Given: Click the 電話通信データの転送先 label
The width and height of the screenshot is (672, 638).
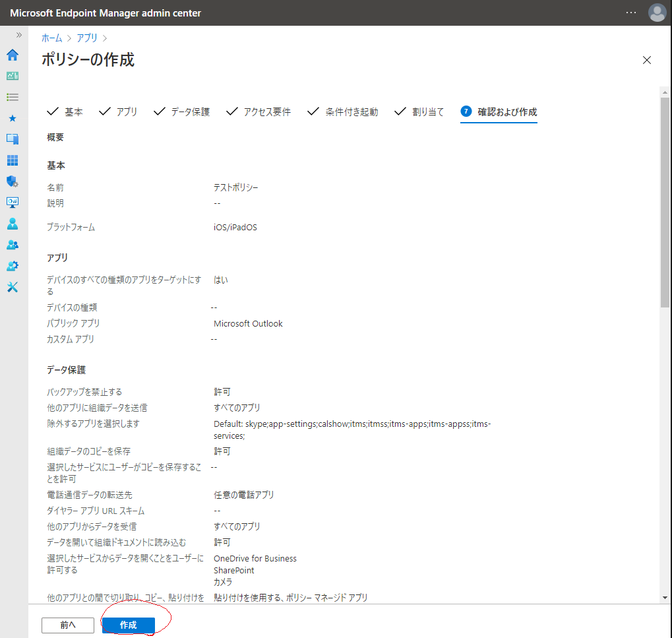Looking at the screenshot, I should (90, 495).
